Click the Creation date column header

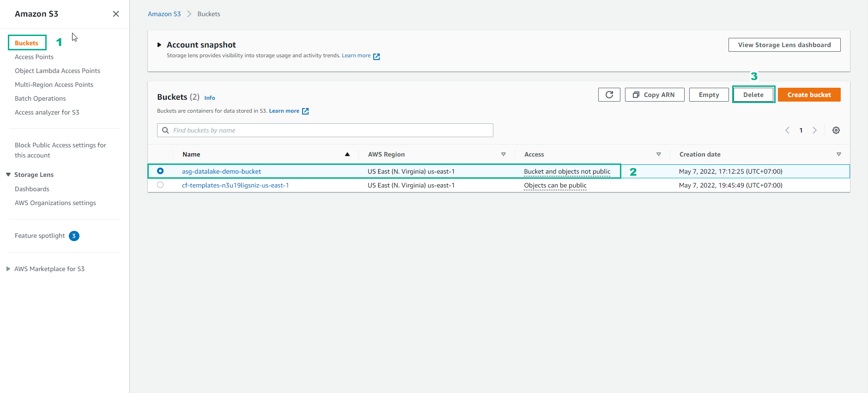700,154
